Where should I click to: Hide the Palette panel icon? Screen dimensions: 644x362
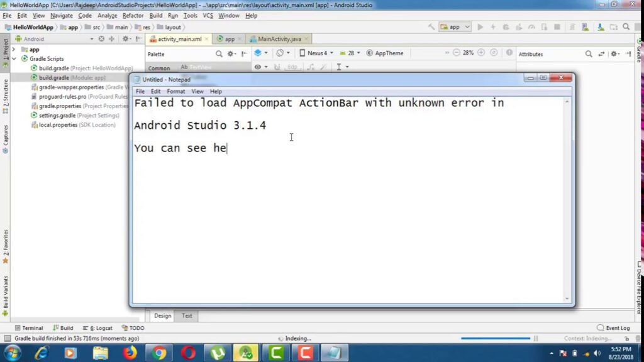245,54
